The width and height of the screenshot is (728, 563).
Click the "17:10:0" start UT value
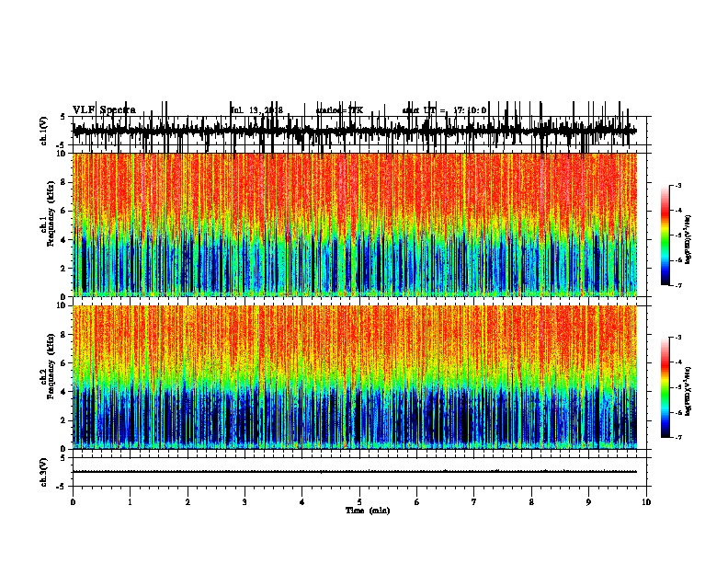(x=470, y=110)
